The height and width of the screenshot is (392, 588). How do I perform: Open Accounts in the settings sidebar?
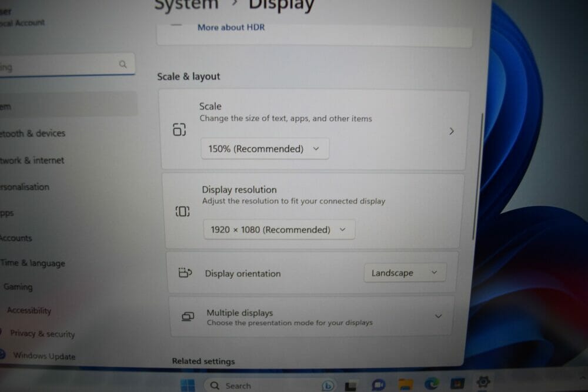tap(16, 238)
